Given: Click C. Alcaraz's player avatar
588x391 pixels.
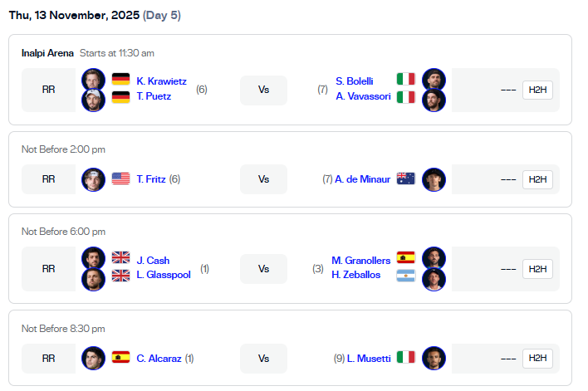Looking at the screenshot, I should coord(94,358).
